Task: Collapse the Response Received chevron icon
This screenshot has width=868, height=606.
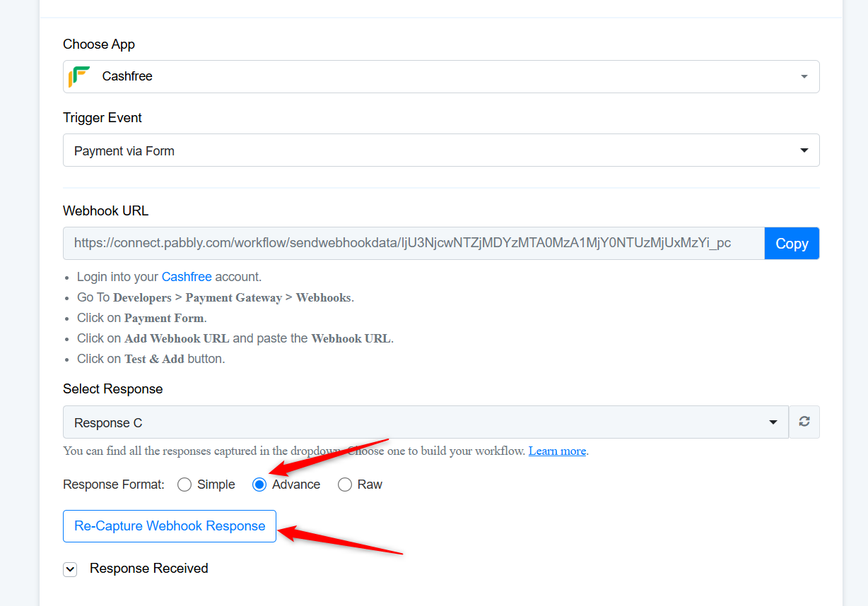Action: [x=70, y=569]
